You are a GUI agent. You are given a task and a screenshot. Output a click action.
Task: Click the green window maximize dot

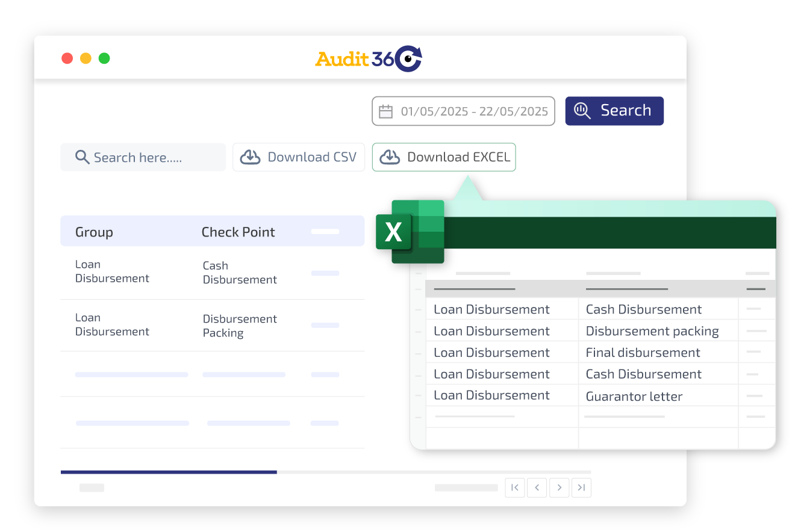[x=104, y=58]
